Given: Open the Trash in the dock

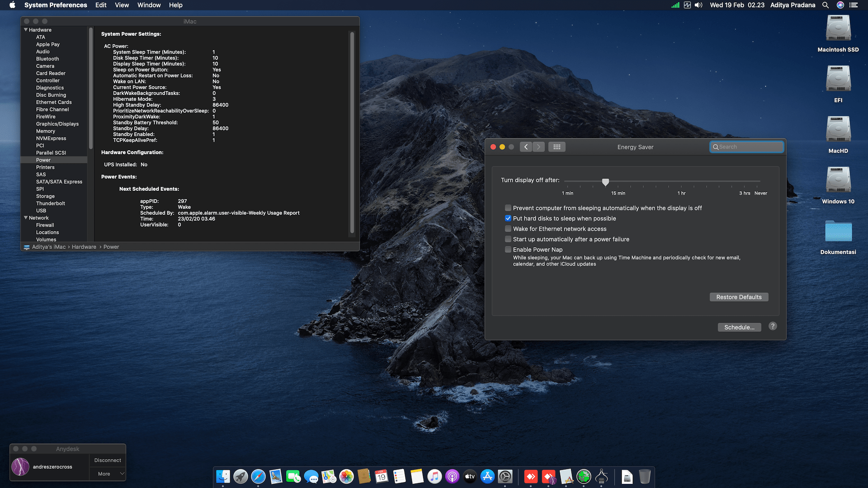Looking at the screenshot, I should pos(645,476).
